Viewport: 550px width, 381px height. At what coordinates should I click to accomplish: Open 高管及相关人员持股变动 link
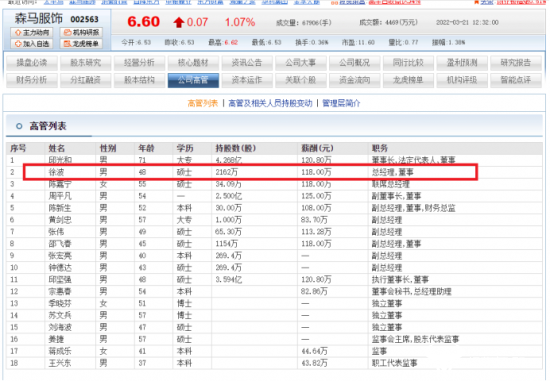click(x=270, y=103)
